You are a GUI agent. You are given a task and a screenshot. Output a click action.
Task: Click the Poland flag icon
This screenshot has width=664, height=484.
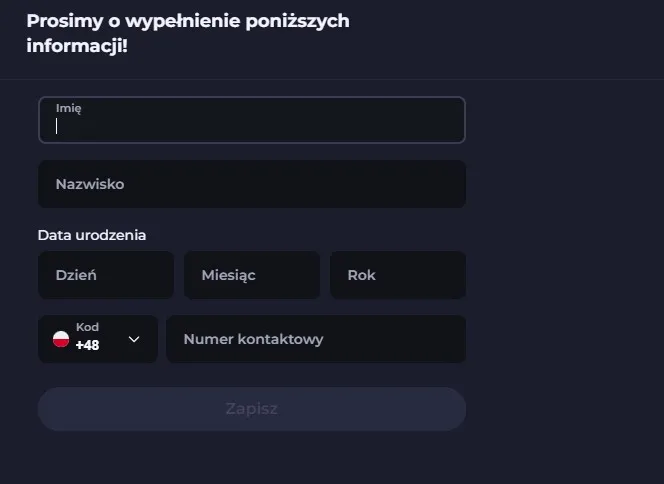[61, 339]
